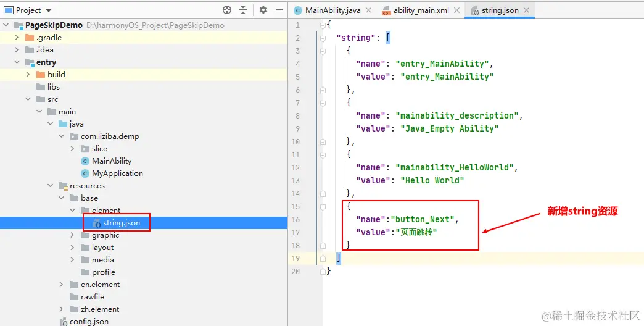
Task: Select config.json in the tree
Action: click(x=89, y=322)
